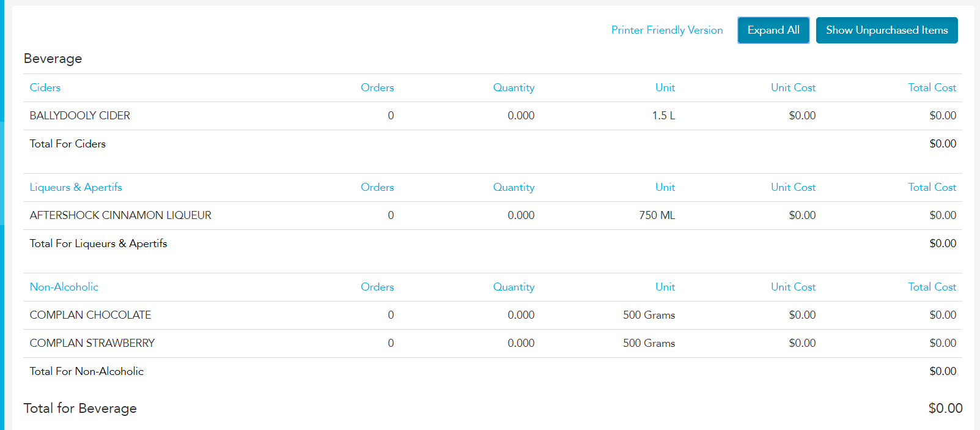Click Total For Non-Alcoholic label
Screen dimensions: 980x430
87,371
